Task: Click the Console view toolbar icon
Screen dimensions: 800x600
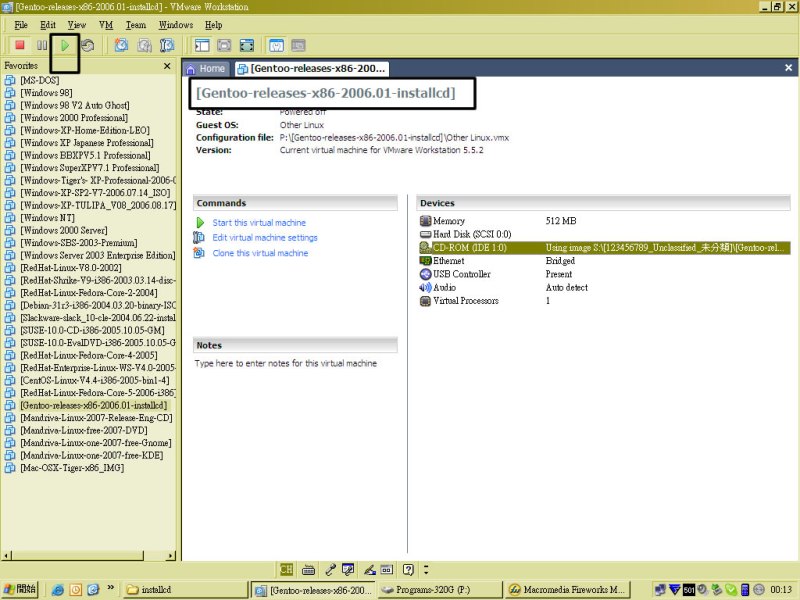Action: pyautogui.click(x=298, y=45)
